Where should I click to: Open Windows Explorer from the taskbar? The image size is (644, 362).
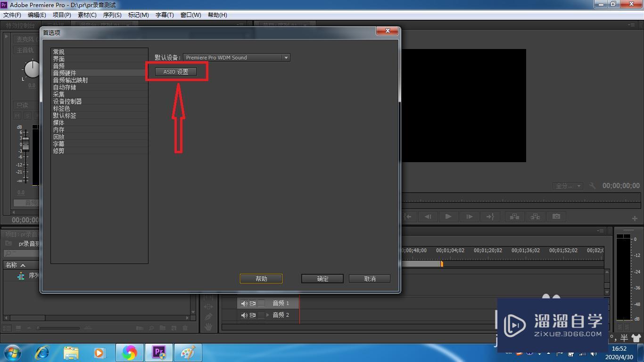coord(71,353)
